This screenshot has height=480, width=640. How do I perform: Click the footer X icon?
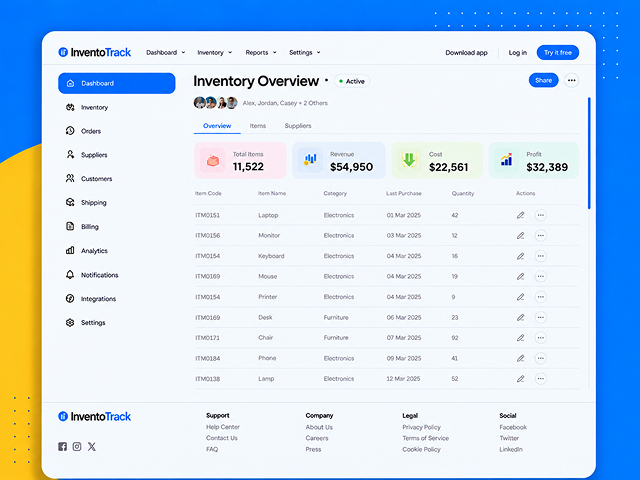coord(92,447)
